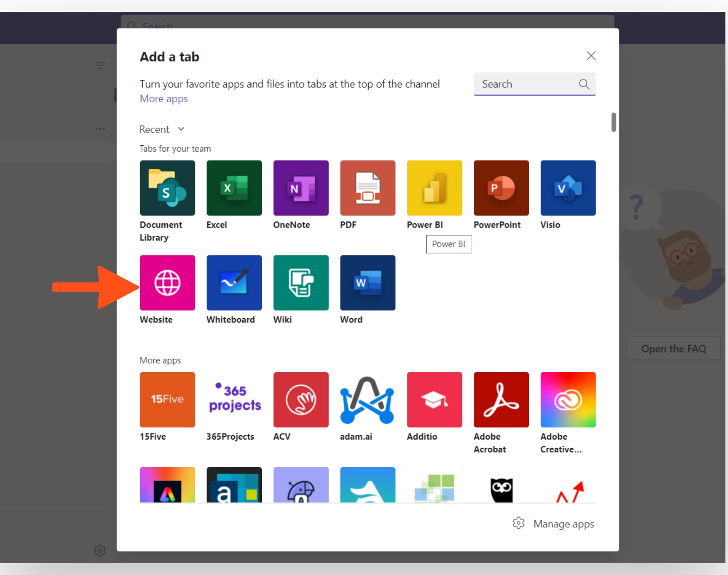Choose the ACV app icon
This screenshot has width=728, height=575.
301,400
